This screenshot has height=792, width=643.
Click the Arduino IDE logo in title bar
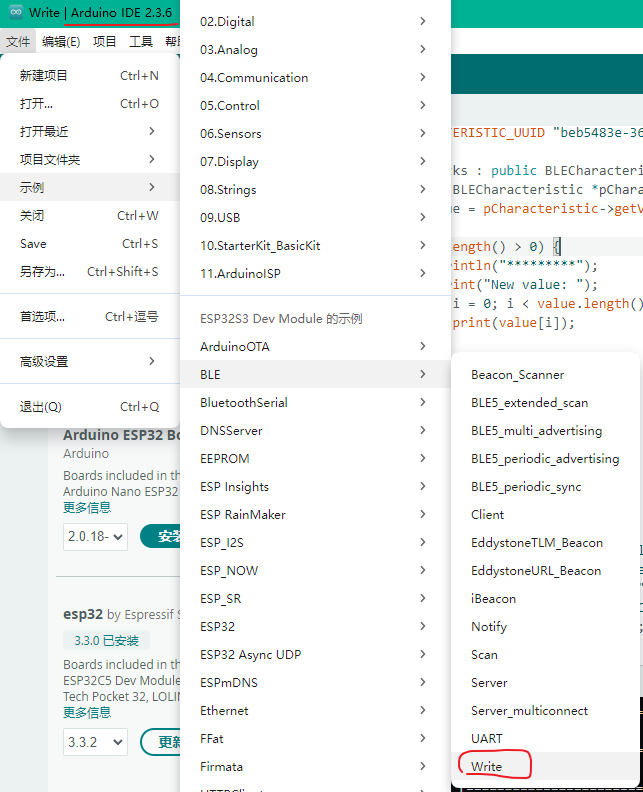click(16, 12)
